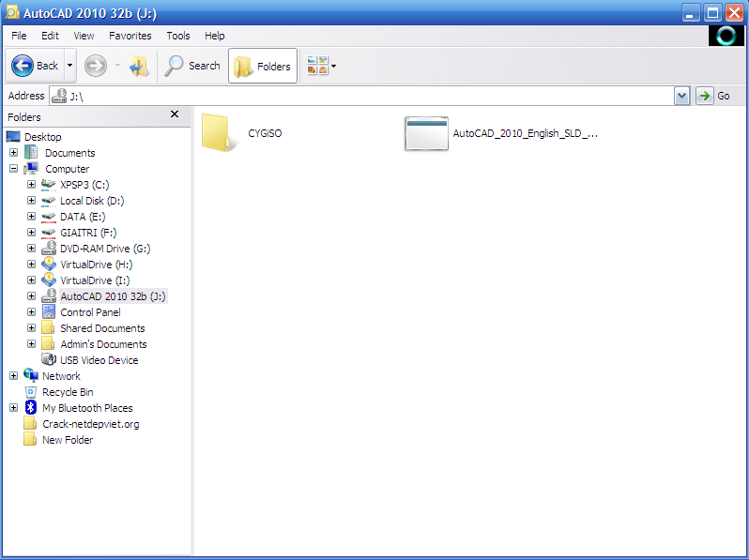Go up one folder level icon
The image size is (749, 560).
click(x=139, y=66)
